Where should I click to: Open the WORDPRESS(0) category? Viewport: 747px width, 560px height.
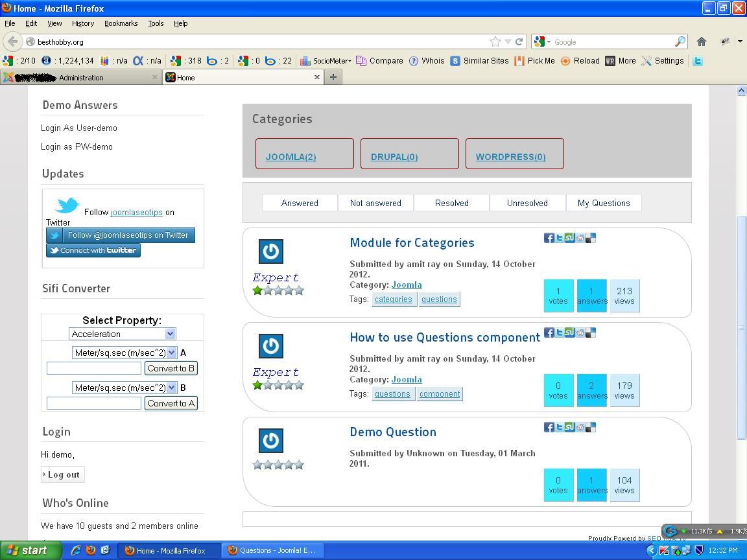[511, 157]
